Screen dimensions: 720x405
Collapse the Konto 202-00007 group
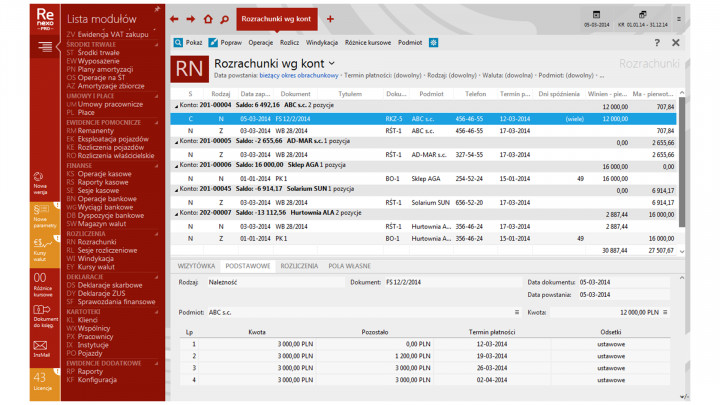pos(176,214)
